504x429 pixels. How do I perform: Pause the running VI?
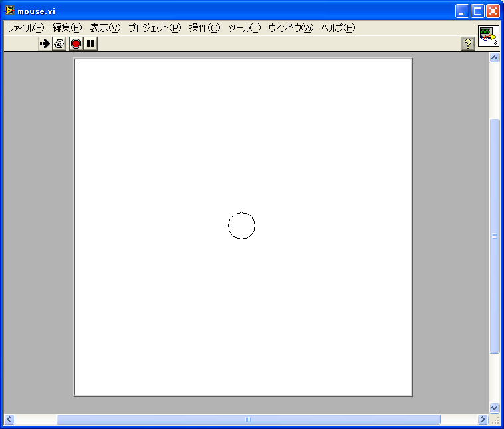point(90,43)
